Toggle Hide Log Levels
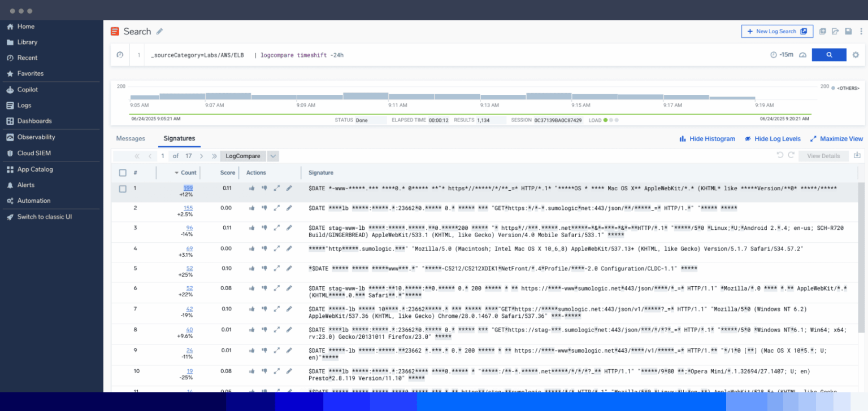 772,139
